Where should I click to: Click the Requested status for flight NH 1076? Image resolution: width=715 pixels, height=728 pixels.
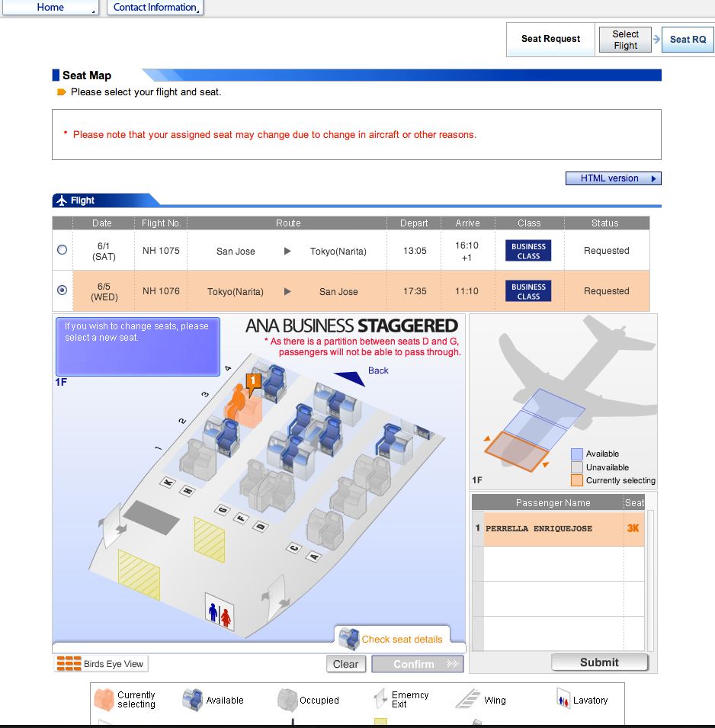pyautogui.click(x=606, y=291)
